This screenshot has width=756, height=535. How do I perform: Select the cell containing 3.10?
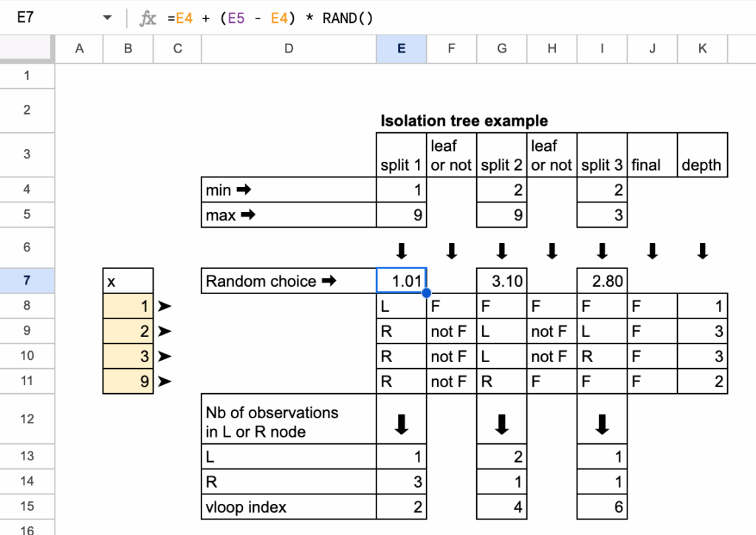501,281
